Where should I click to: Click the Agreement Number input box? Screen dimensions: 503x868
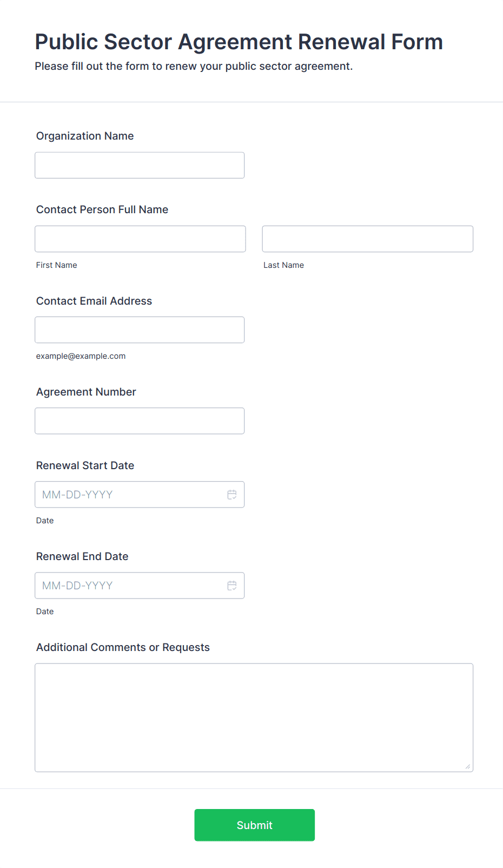tap(140, 420)
